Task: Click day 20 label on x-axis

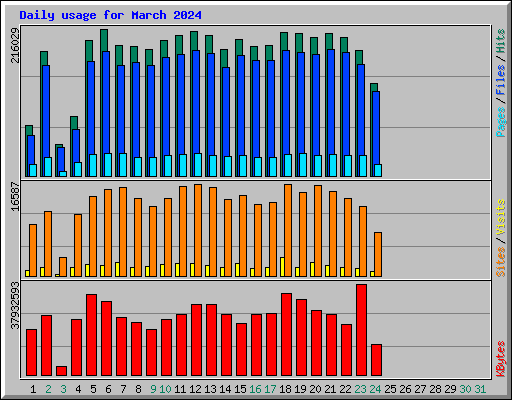Action: pos(315,389)
